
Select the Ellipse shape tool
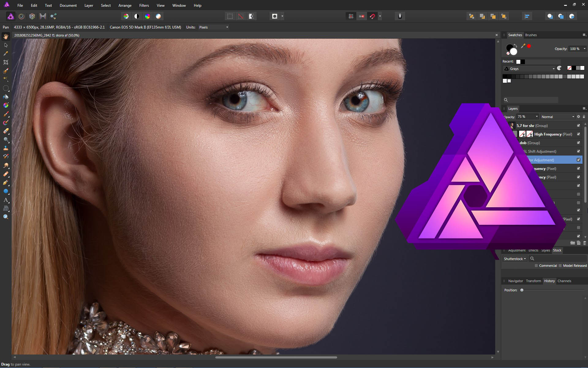click(x=6, y=191)
